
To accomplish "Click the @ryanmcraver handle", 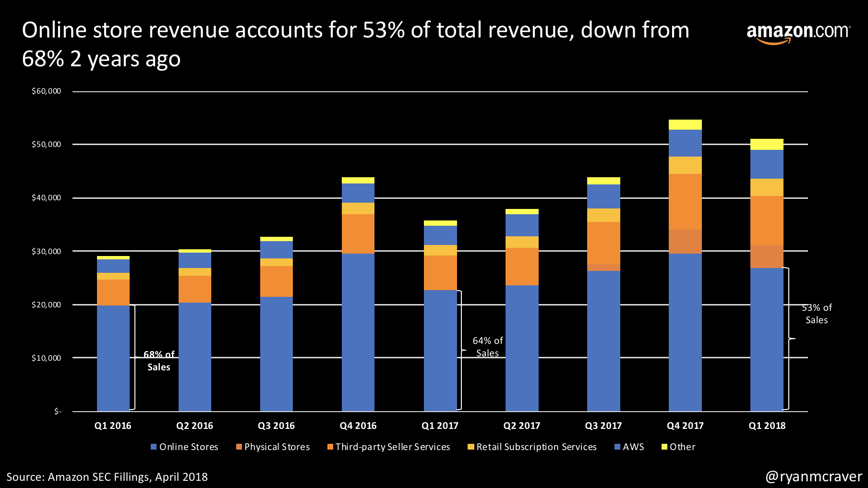I will (814, 476).
